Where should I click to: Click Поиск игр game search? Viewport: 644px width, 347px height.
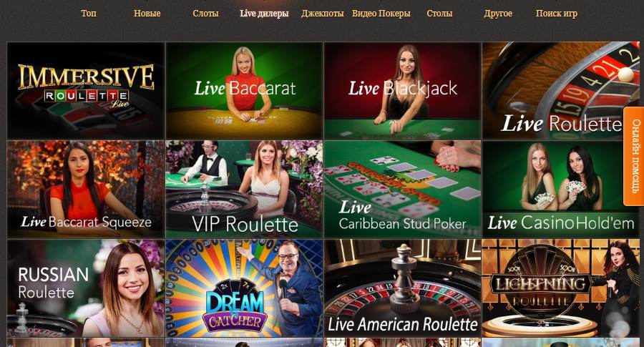pyautogui.click(x=557, y=13)
